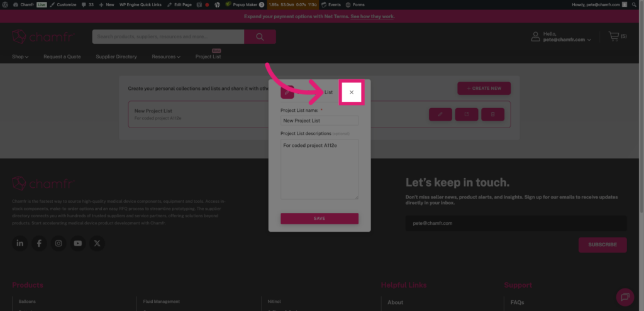Open the 33 comments admin bar item
The image size is (644, 311).
click(87, 4)
